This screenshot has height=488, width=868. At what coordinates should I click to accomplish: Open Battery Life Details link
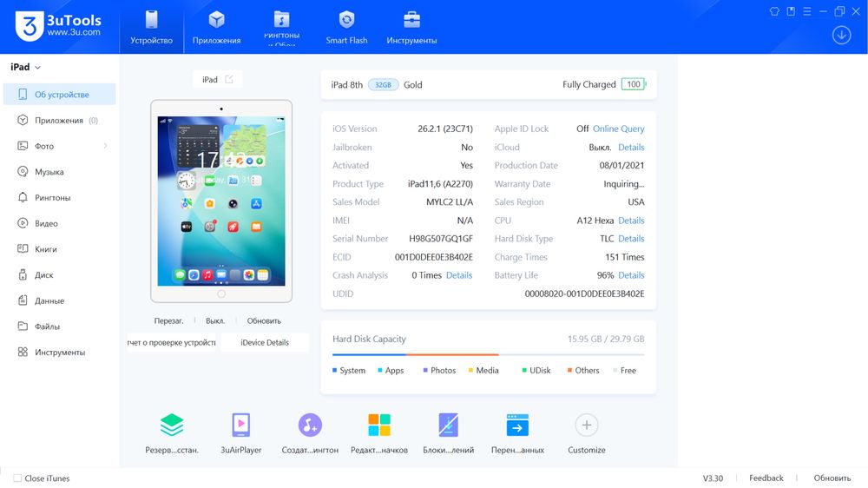[631, 275]
